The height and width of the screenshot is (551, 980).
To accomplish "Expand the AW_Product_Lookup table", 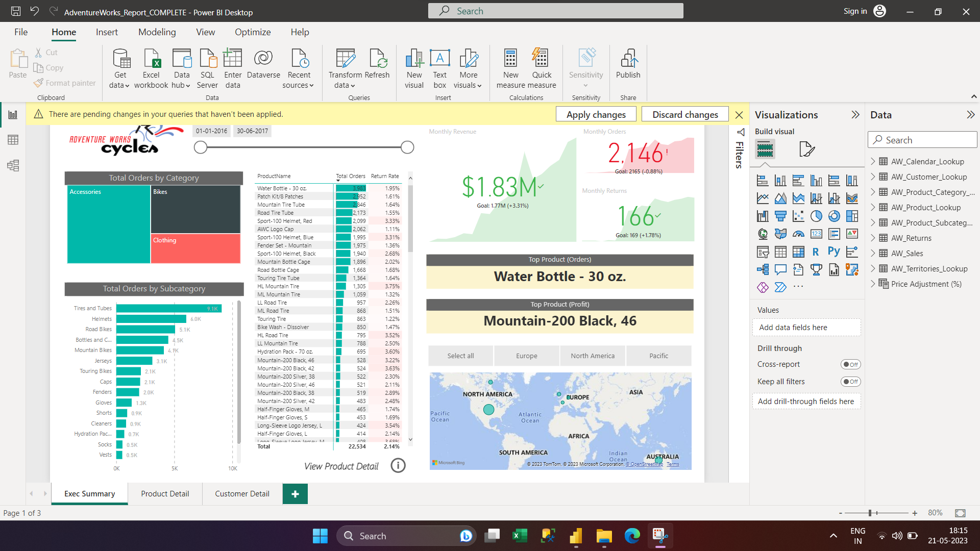I will pos(873,207).
